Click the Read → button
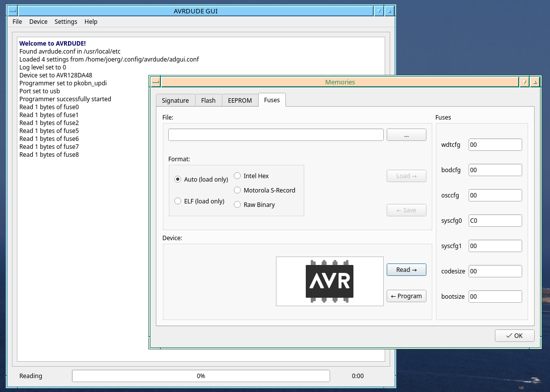Screen dimensions: 550x392 [x=407, y=269]
